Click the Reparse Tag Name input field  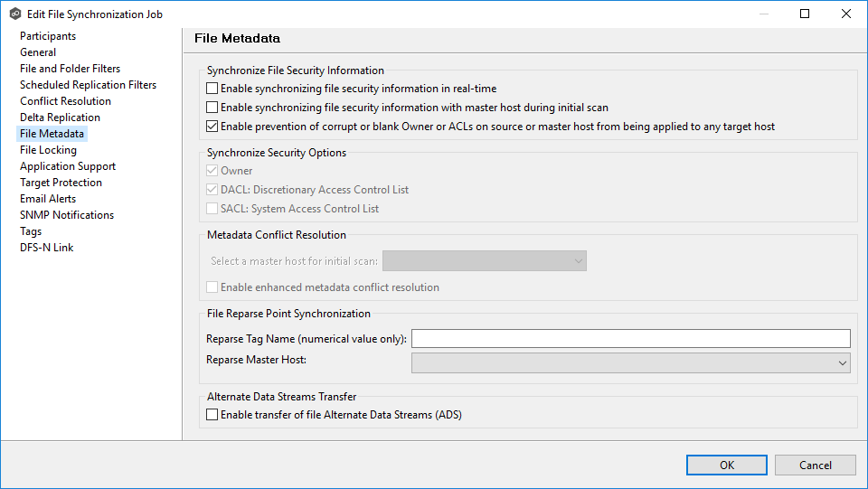point(630,339)
